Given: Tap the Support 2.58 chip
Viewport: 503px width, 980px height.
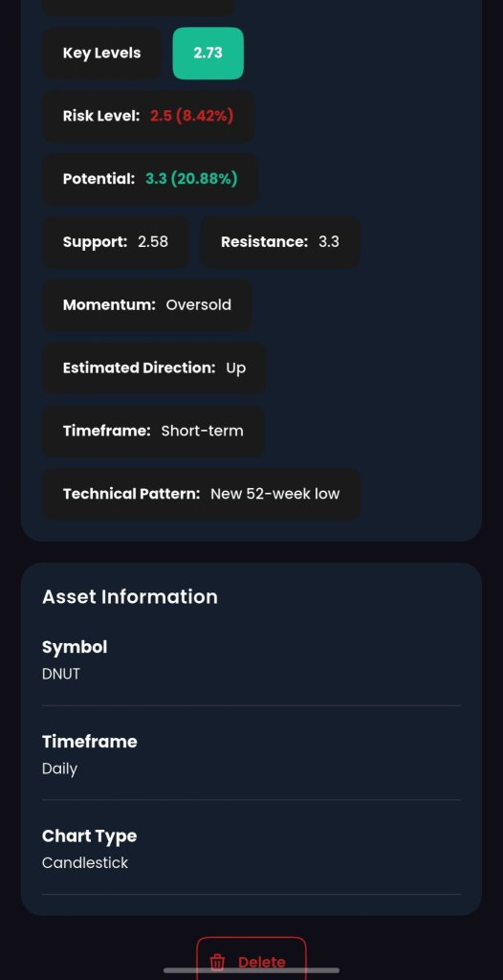Looking at the screenshot, I should [x=116, y=242].
